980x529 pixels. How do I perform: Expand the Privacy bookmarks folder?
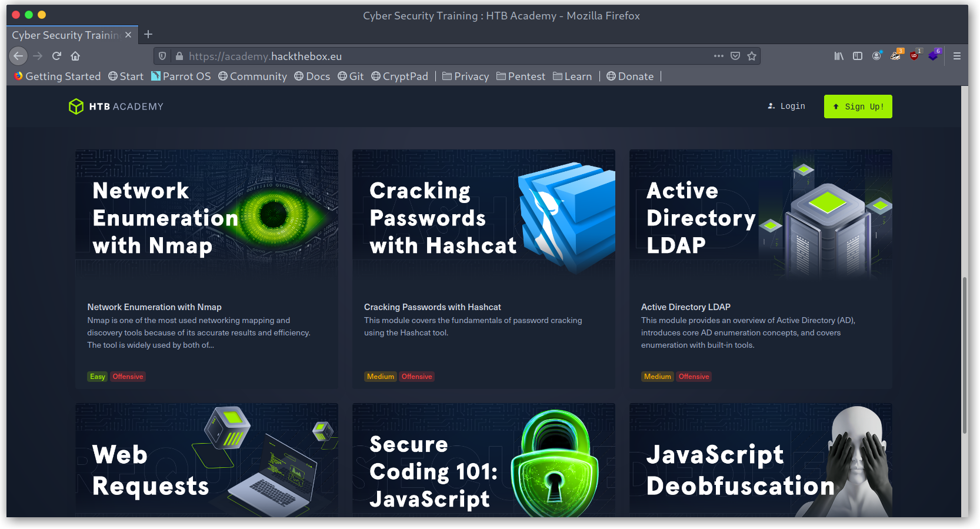coord(465,76)
